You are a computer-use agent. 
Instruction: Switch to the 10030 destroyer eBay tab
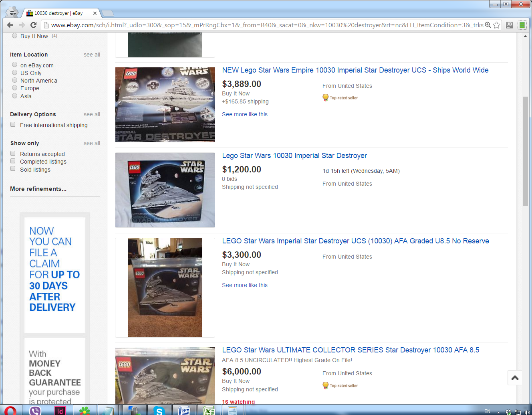point(60,13)
